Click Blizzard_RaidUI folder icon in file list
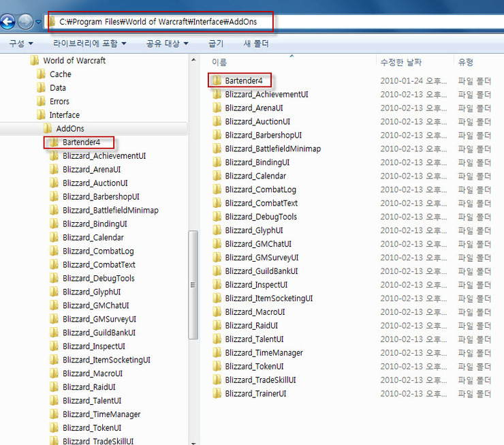The image size is (504, 445). point(217,325)
